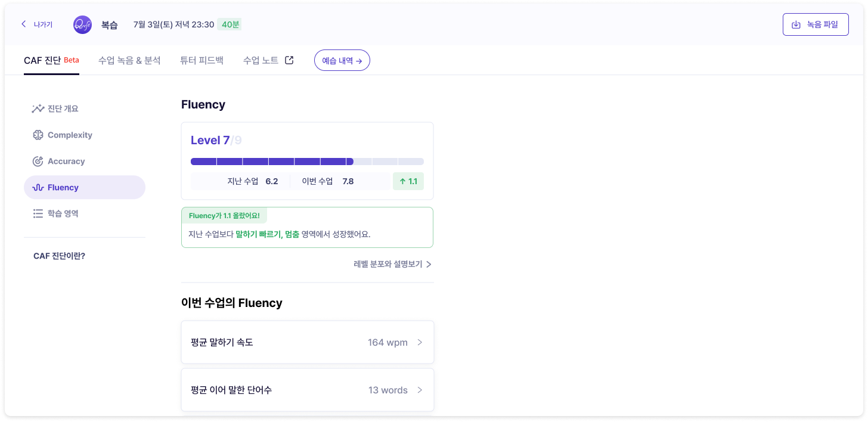The width and height of the screenshot is (868, 422).
Task: Click the 학습 영역 list icon
Action: tap(38, 213)
